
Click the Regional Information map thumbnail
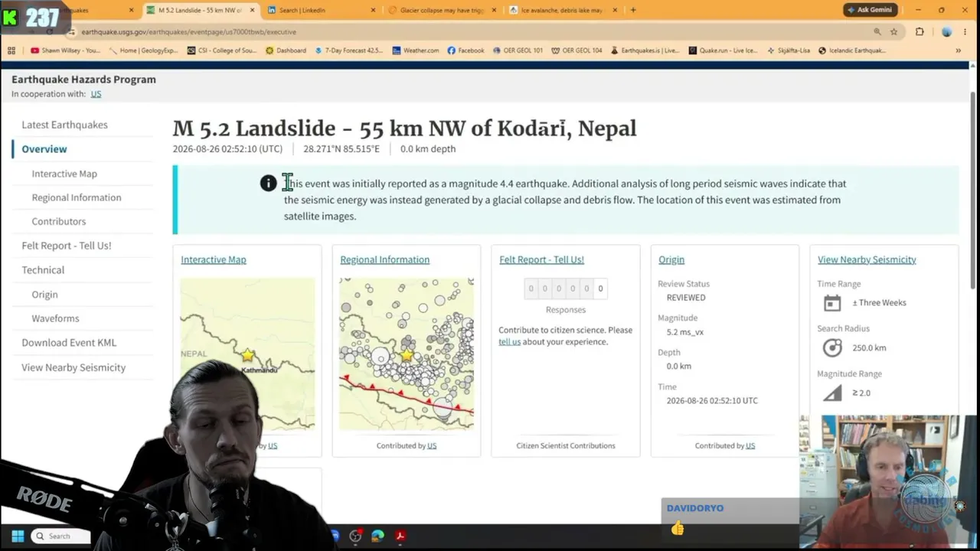(407, 354)
